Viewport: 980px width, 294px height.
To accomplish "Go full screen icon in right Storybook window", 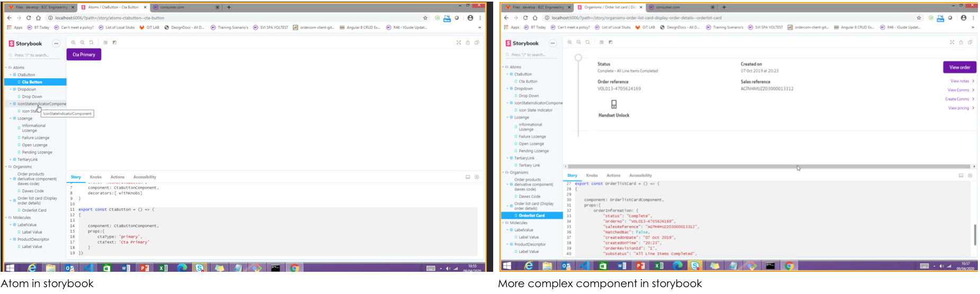I will [x=952, y=42].
